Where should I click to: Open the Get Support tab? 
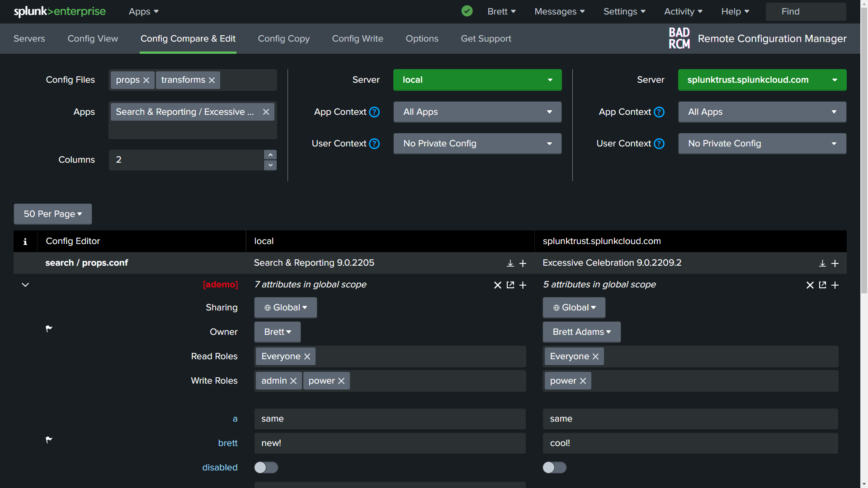[x=486, y=38]
